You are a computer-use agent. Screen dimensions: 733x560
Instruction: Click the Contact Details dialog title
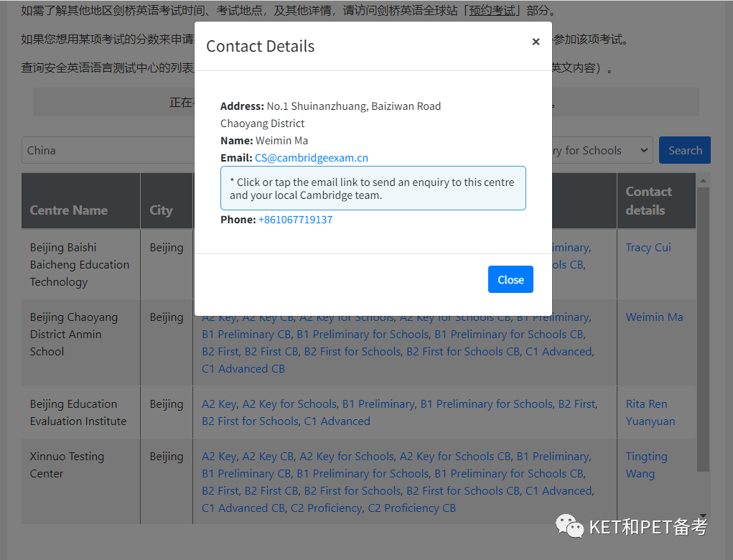261,46
